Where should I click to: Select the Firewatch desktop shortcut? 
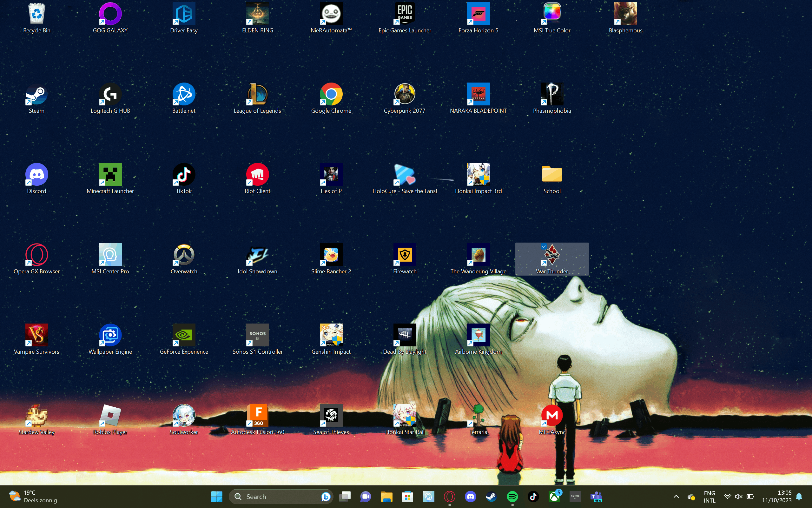coord(405,259)
